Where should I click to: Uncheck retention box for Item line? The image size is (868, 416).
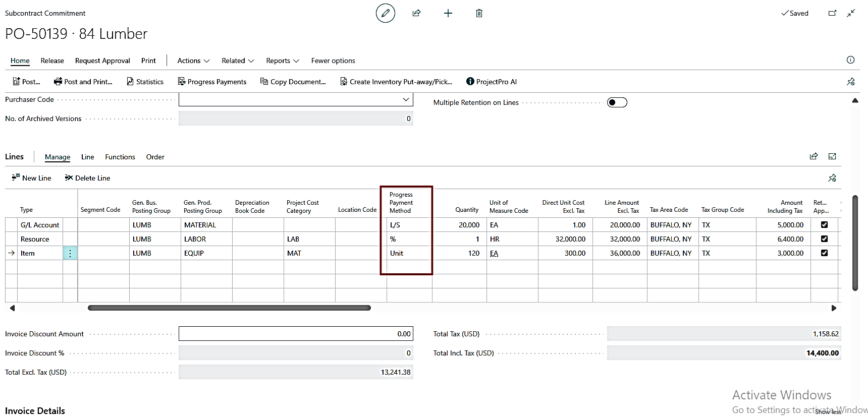coord(824,253)
